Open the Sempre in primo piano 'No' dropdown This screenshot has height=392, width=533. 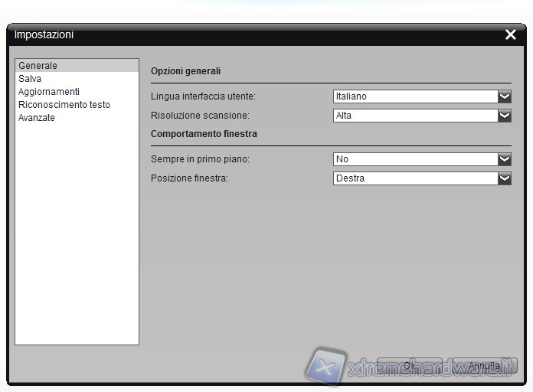click(x=415, y=159)
